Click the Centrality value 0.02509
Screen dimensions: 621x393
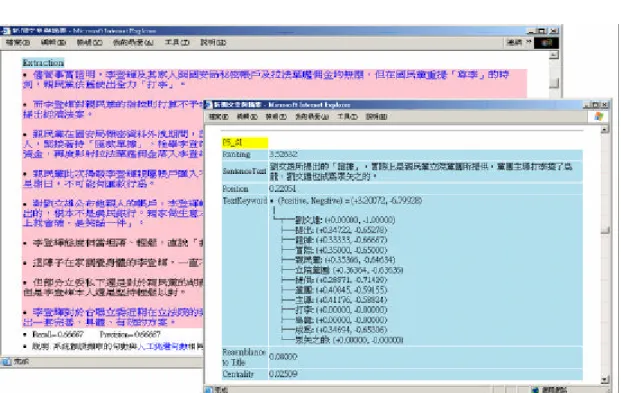coord(283,374)
